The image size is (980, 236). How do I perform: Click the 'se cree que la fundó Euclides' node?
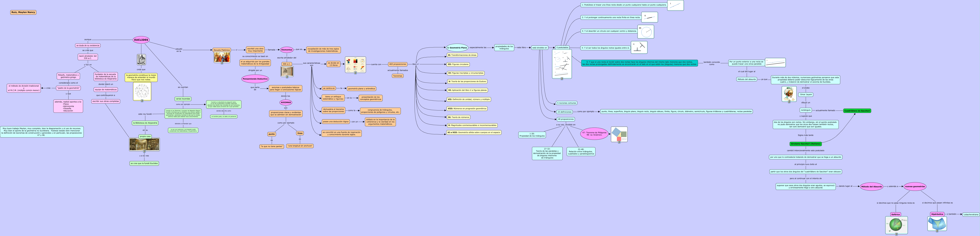[144, 163]
